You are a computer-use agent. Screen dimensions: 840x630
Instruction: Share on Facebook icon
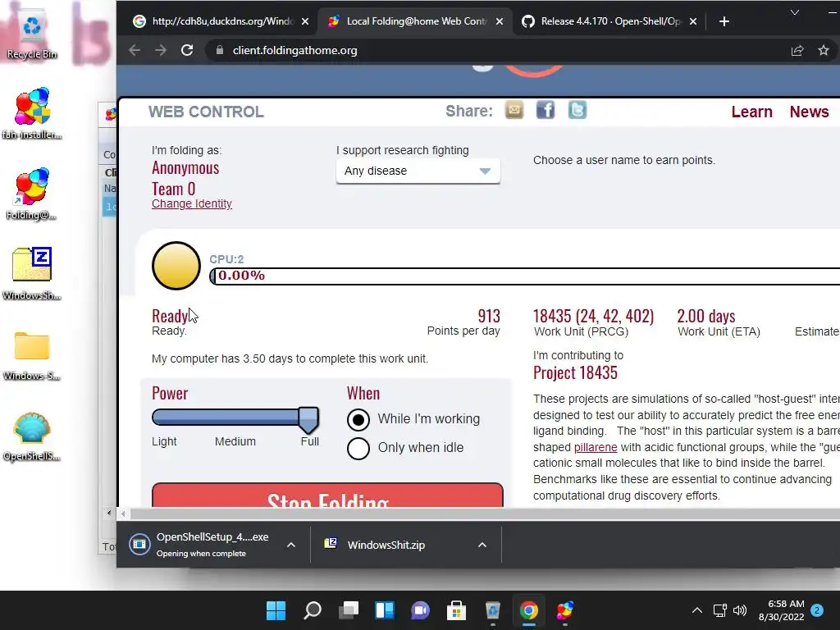(546, 111)
